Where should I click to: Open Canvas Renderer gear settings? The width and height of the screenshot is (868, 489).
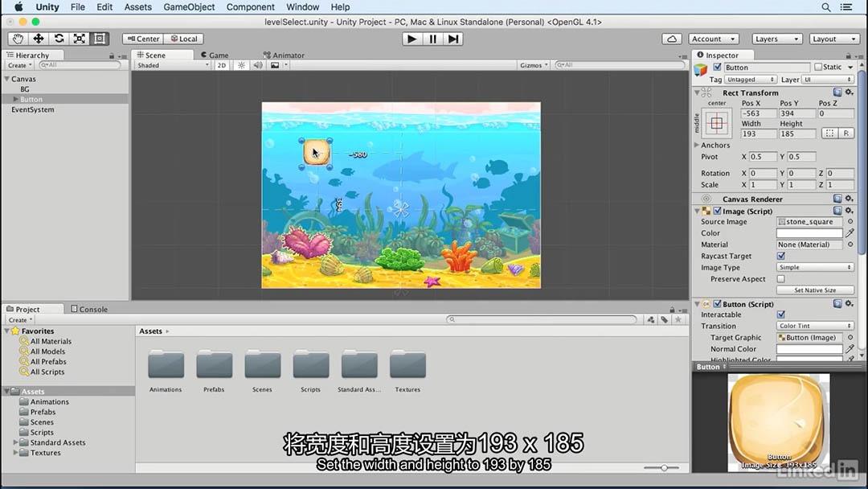[850, 199]
